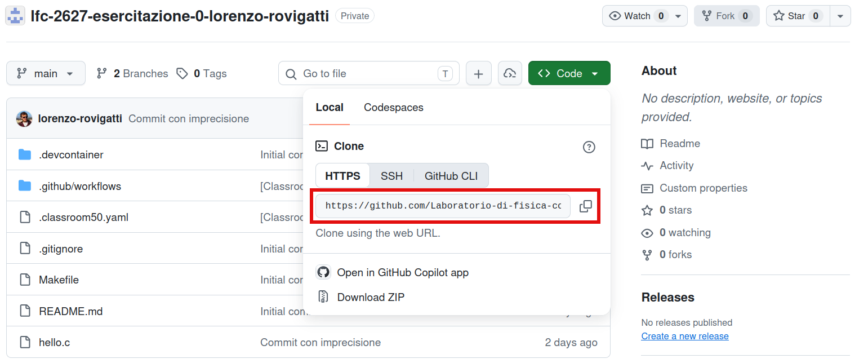Open the Custom properties link
Viewport: 868px width, 363px height.
704,188
